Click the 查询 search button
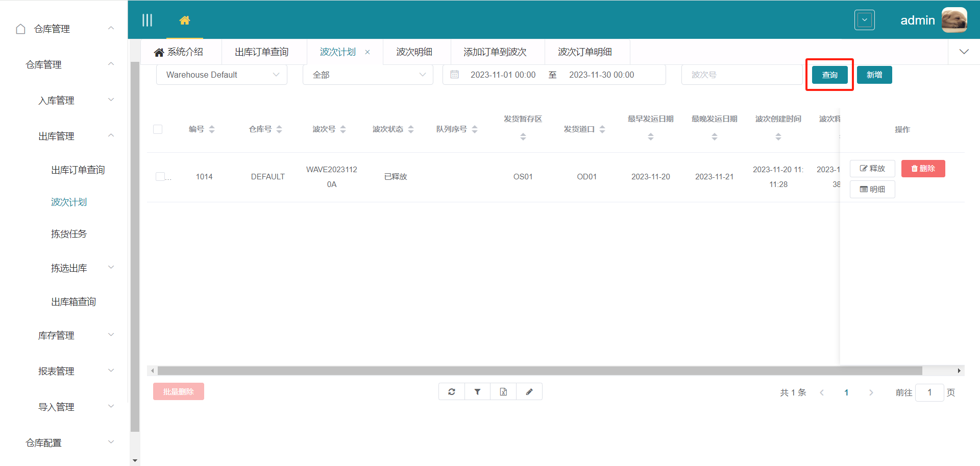The image size is (980, 466). [x=829, y=75]
